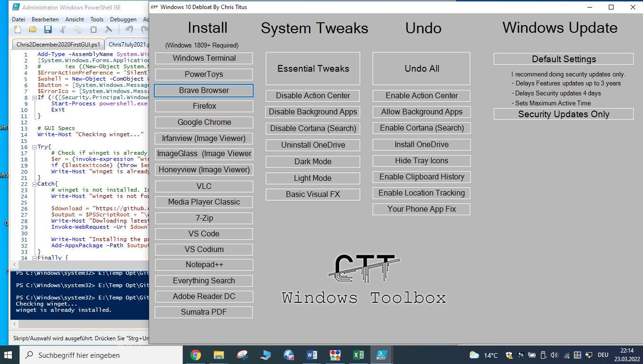The height and width of the screenshot is (364, 643).
Task: Click the Clear console icon in ISE toolbar
Action: [108, 29]
